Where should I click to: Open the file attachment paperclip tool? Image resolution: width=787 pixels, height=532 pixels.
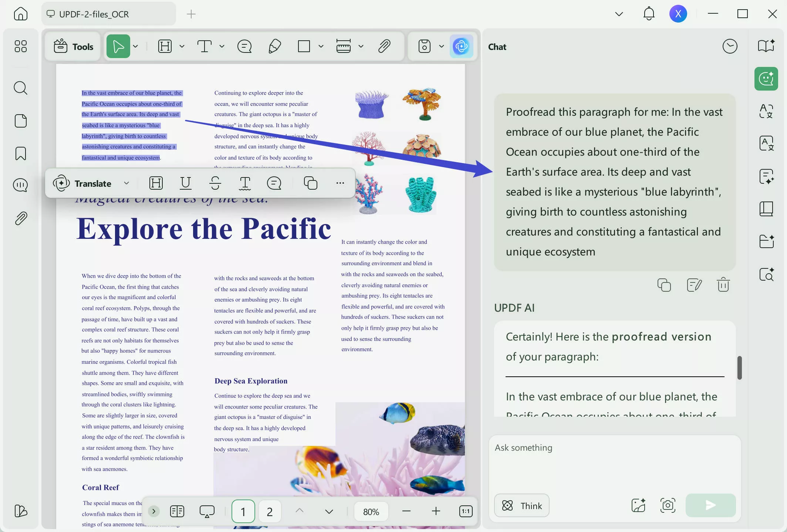click(x=385, y=46)
